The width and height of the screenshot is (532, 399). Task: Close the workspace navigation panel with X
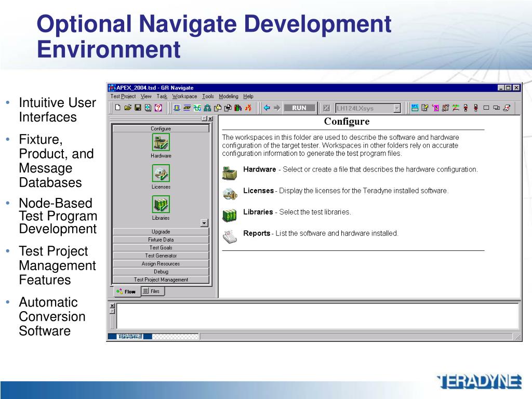[x=210, y=118]
